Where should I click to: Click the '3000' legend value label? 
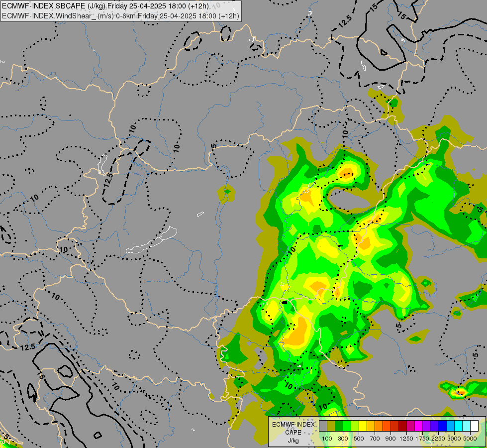(454, 439)
